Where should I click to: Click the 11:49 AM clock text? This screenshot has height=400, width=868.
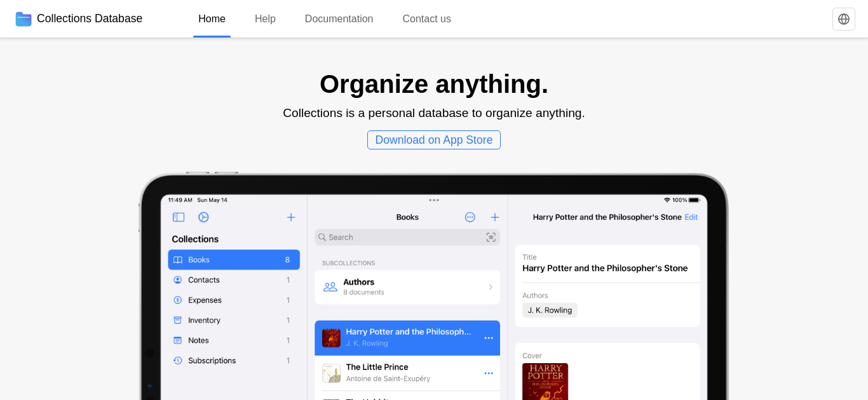point(180,200)
